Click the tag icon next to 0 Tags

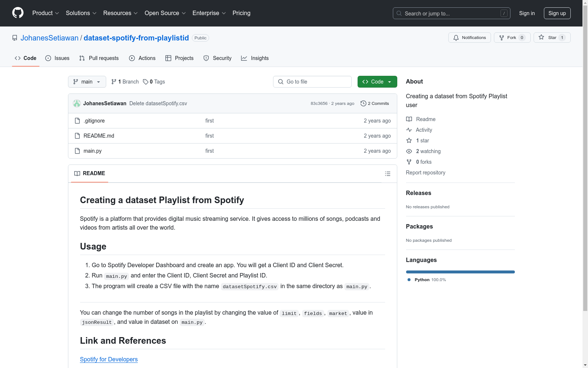(x=146, y=82)
